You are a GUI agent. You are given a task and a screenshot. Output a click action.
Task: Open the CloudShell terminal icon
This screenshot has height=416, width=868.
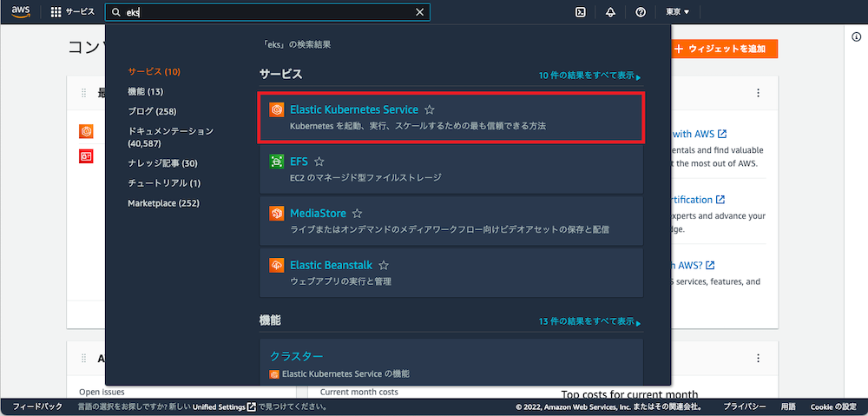click(580, 12)
